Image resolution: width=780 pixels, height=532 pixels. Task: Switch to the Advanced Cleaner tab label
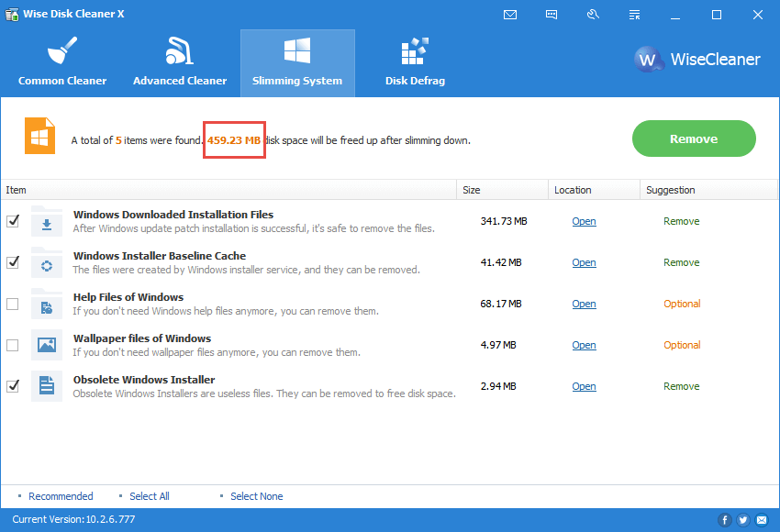click(180, 81)
